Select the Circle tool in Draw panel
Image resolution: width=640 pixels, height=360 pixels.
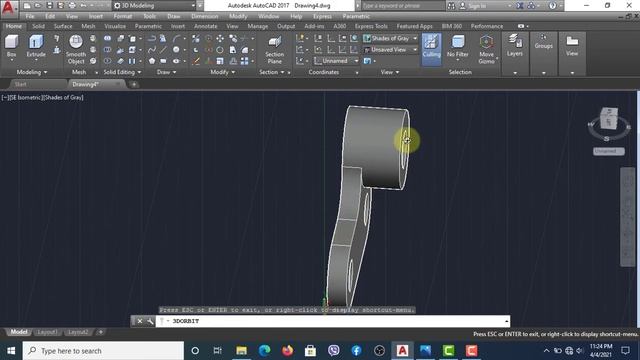176,50
